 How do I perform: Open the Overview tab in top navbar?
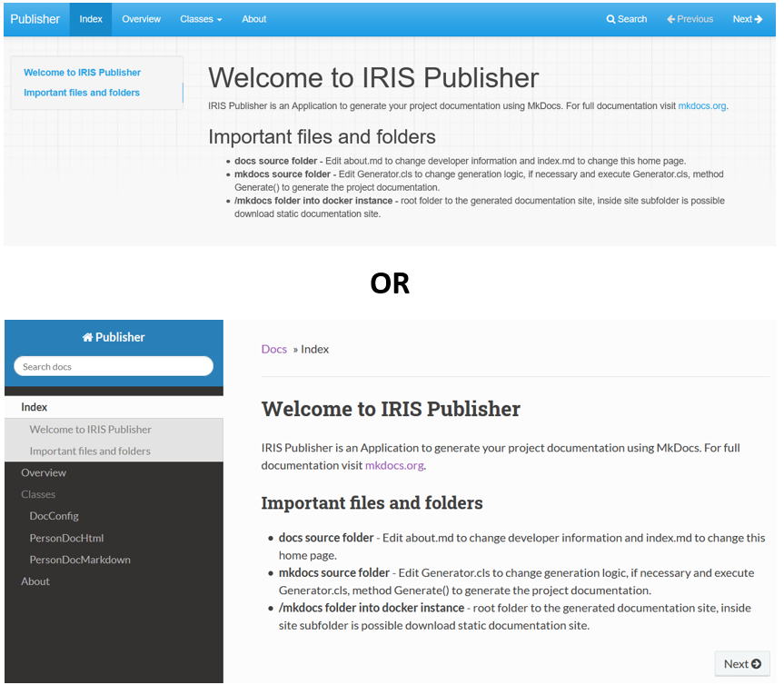[142, 19]
